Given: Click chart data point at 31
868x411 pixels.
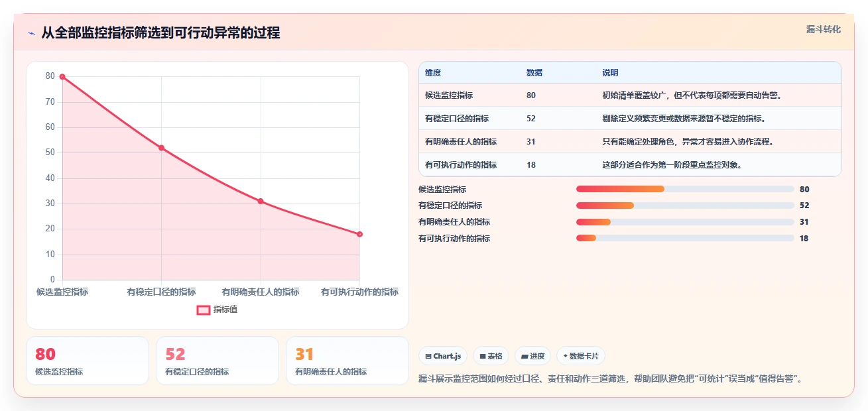Looking at the screenshot, I should pos(261,201).
